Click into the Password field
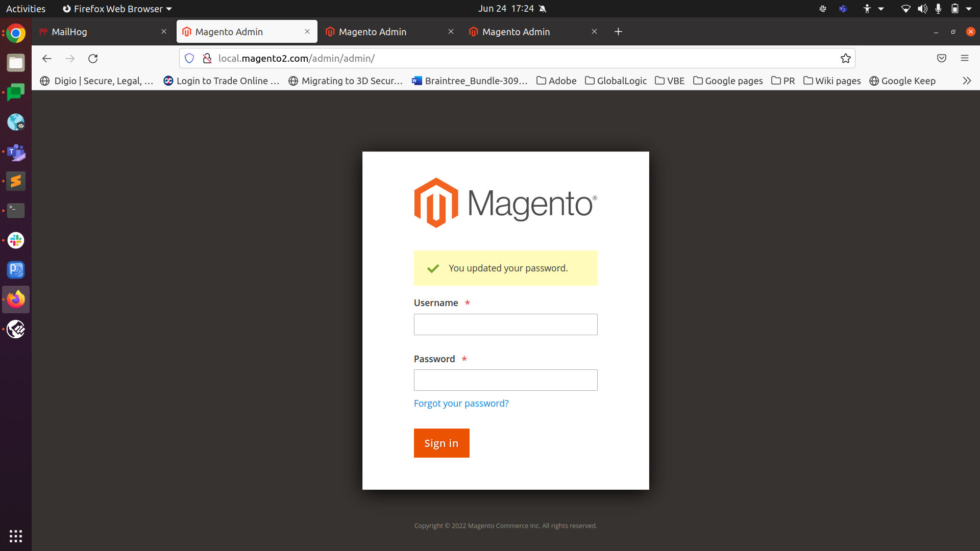Image resolution: width=980 pixels, height=551 pixels. pos(505,380)
